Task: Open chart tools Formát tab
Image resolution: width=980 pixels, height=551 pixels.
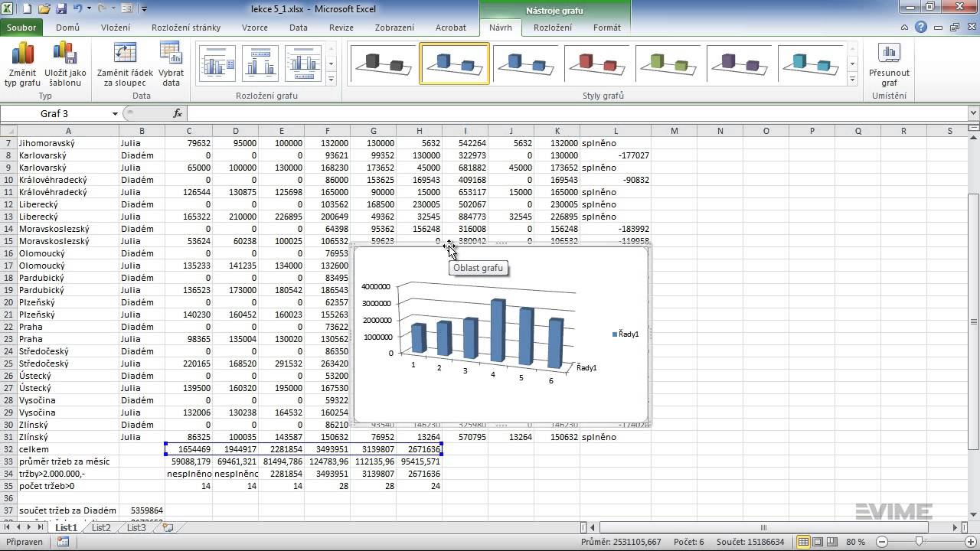Action: [607, 28]
